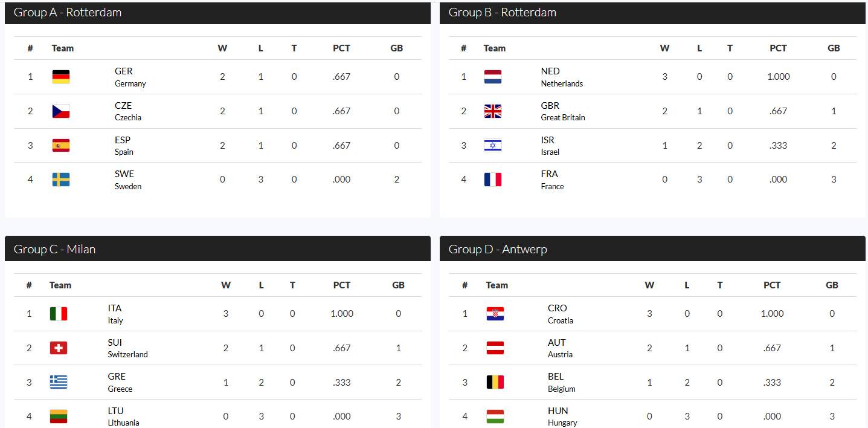The image size is (868, 428).
Task: Click the Belgium flag icon
Action: point(495,382)
